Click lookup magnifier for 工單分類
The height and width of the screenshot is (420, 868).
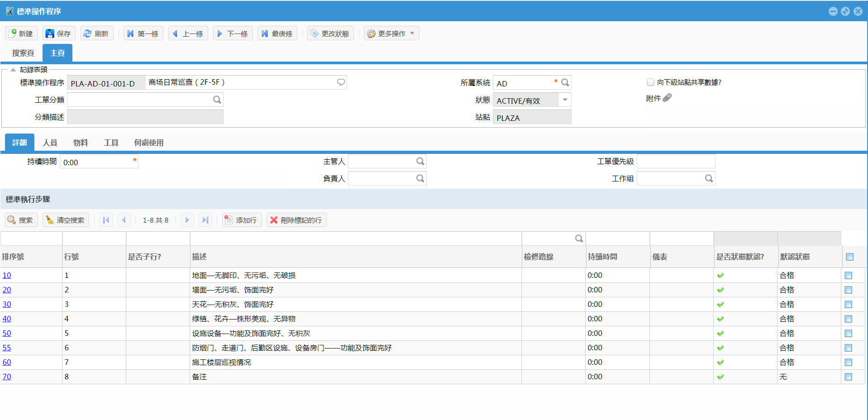coord(217,100)
